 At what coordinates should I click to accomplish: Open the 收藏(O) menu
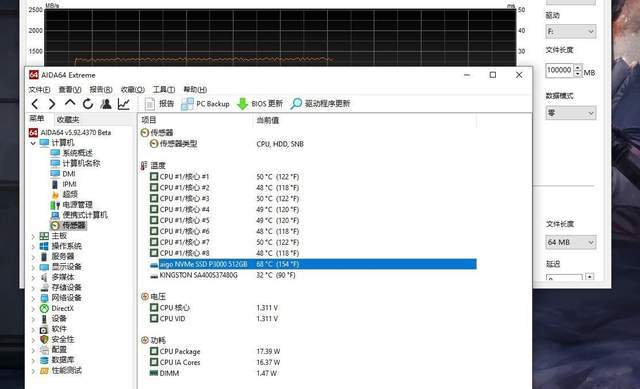[132, 89]
